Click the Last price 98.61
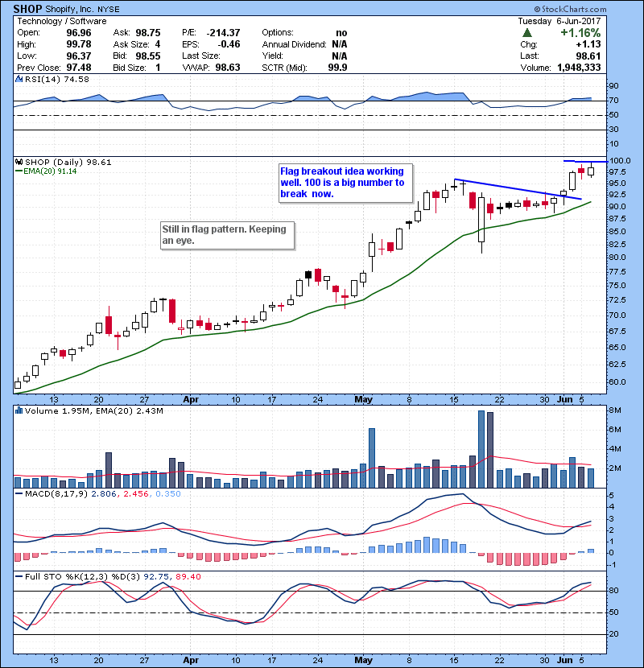 point(588,56)
